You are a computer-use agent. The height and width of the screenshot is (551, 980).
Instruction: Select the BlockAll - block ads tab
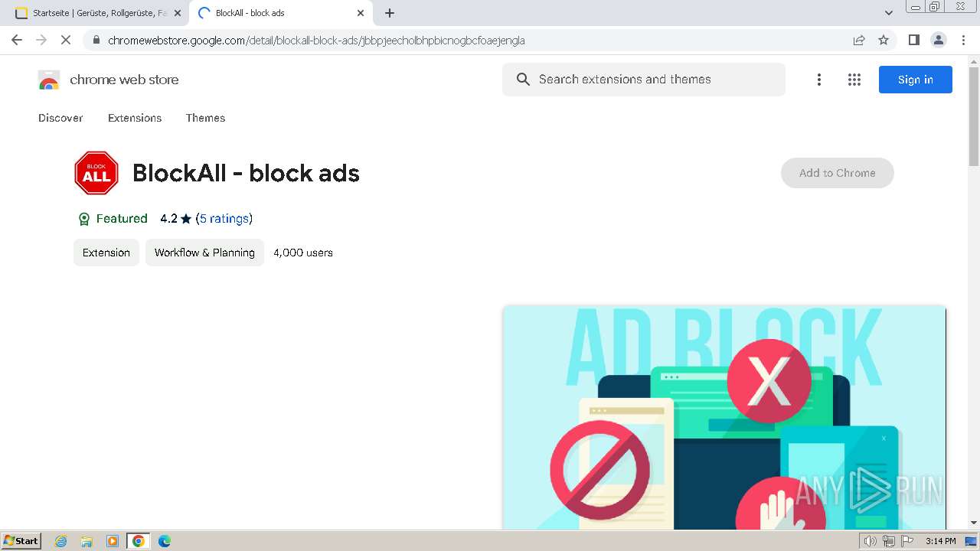tap(282, 13)
